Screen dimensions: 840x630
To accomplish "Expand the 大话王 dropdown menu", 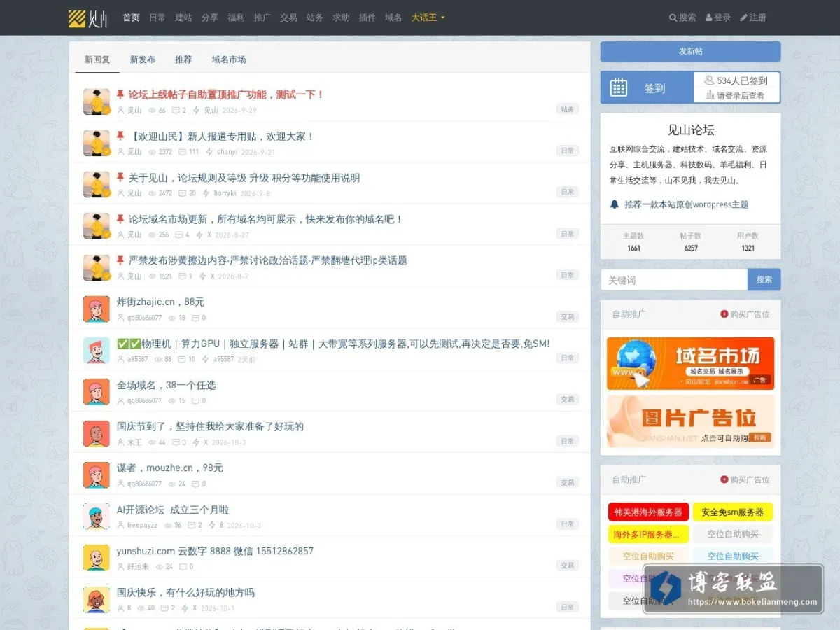I will tap(428, 17).
